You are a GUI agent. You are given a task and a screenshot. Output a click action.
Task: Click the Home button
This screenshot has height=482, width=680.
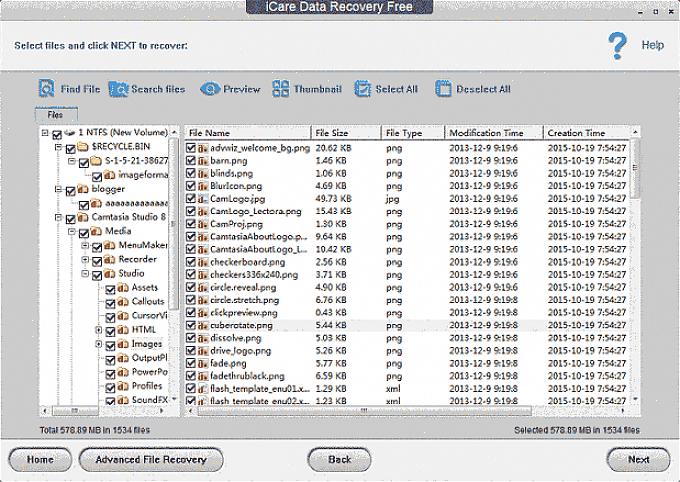pyautogui.click(x=40, y=459)
